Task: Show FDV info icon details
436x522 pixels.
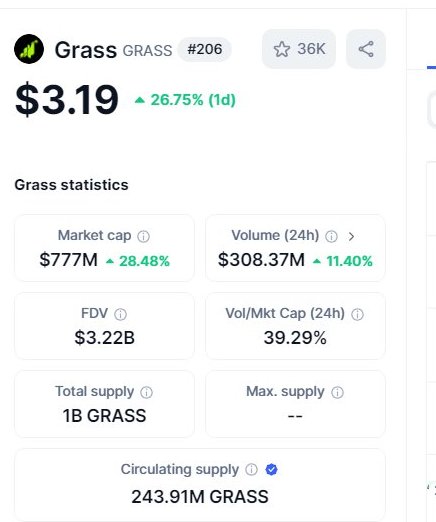Action: (x=120, y=314)
